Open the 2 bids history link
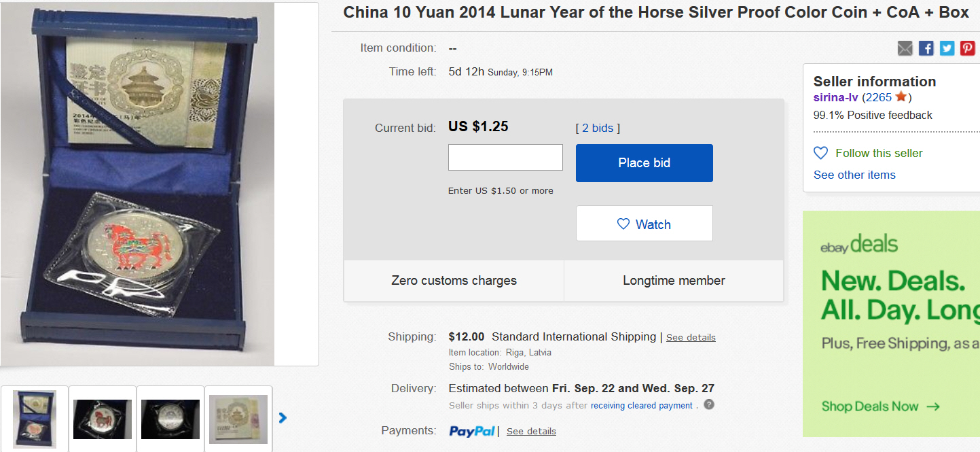This screenshot has width=980, height=452. (x=598, y=128)
